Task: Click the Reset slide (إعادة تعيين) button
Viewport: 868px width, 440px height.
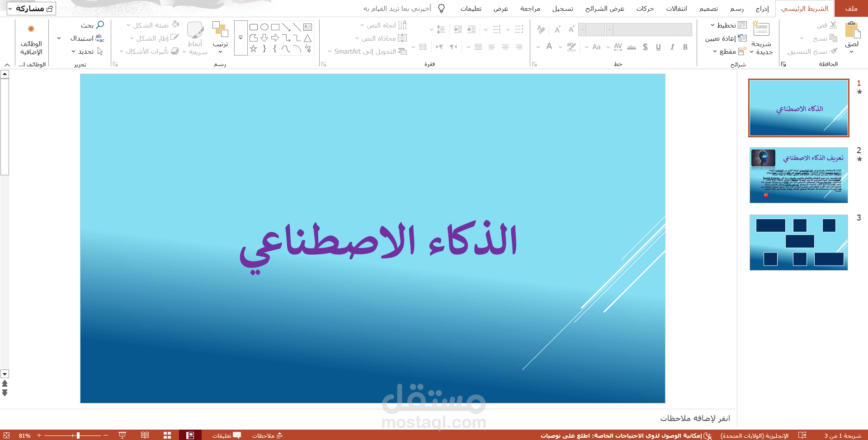Action: tap(726, 38)
